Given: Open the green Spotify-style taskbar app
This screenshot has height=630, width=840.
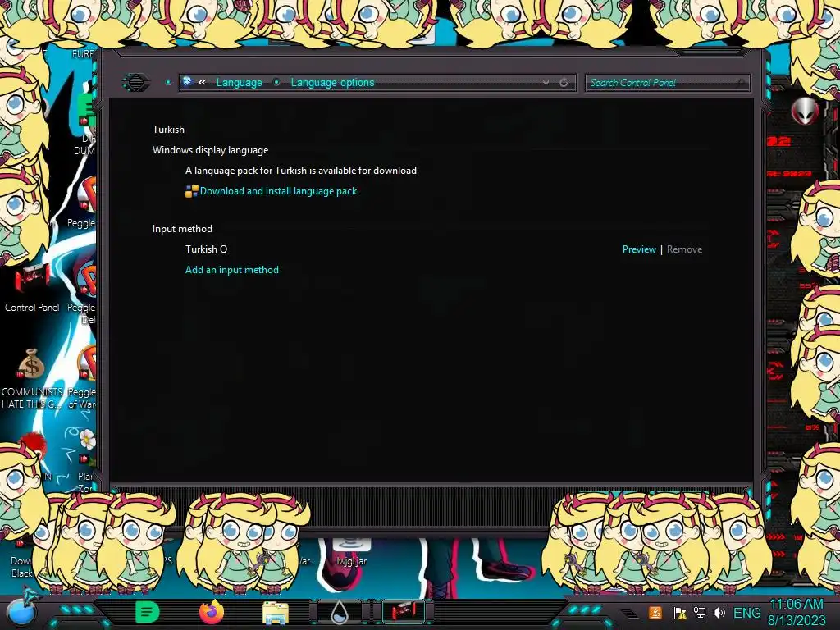Looking at the screenshot, I should point(147,612).
